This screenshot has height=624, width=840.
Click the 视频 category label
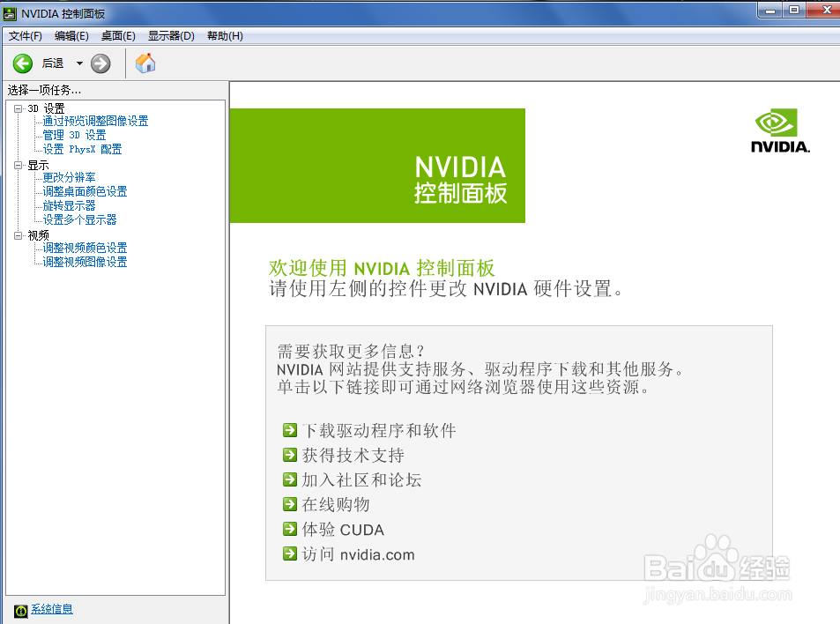38,235
